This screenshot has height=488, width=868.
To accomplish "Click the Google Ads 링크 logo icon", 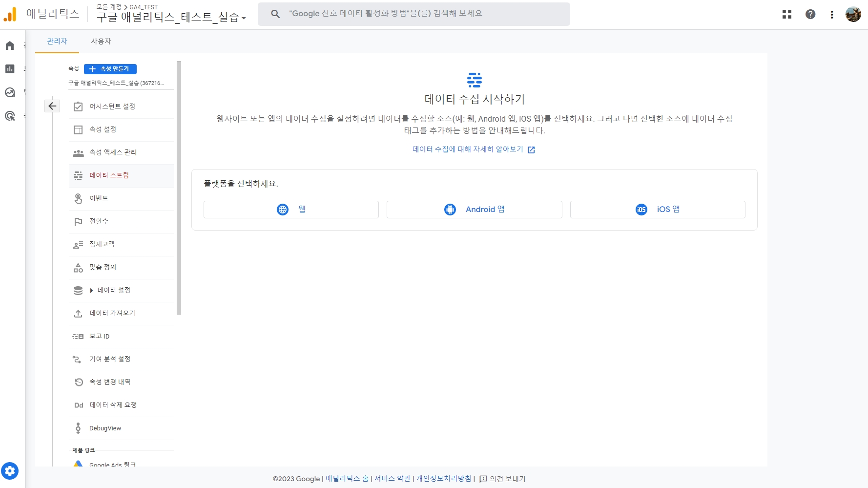I will coord(78,464).
